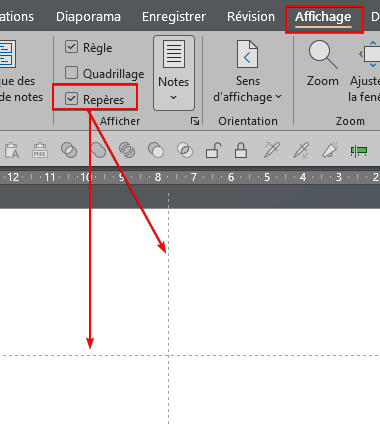Open the Zoom magnifier tool

[323, 54]
